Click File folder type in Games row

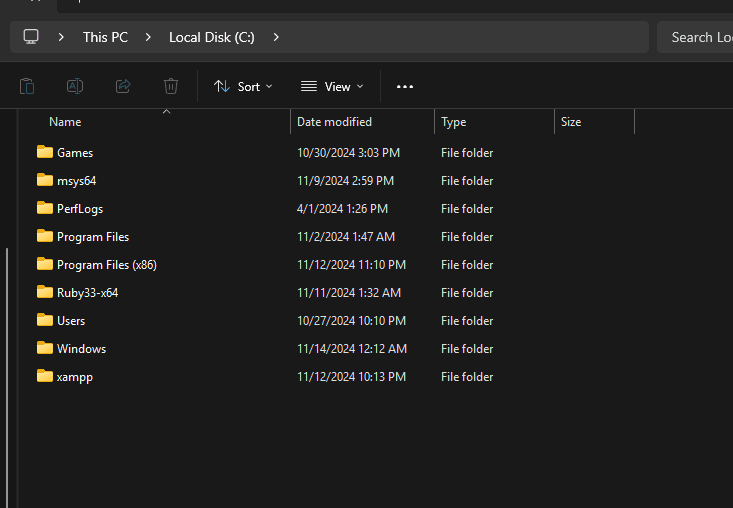pyautogui.click(x=467, y=153)
